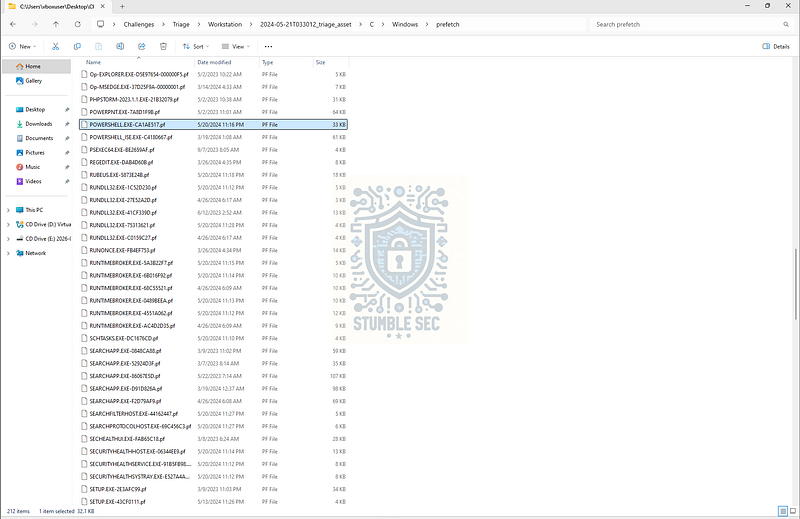Open the Sort dropdown menu
Image resolution: width=800 pixels, height=519 pixels.
click(x=196, y=46)
